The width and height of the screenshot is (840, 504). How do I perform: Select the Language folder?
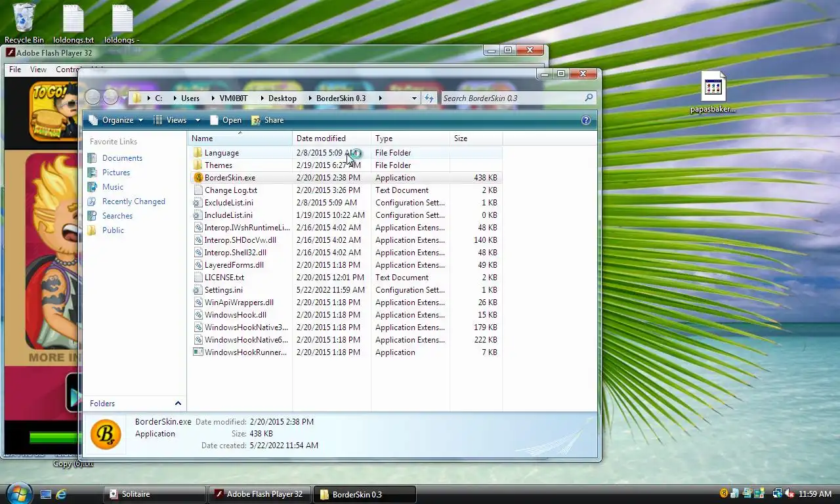(x=221, y=153)
